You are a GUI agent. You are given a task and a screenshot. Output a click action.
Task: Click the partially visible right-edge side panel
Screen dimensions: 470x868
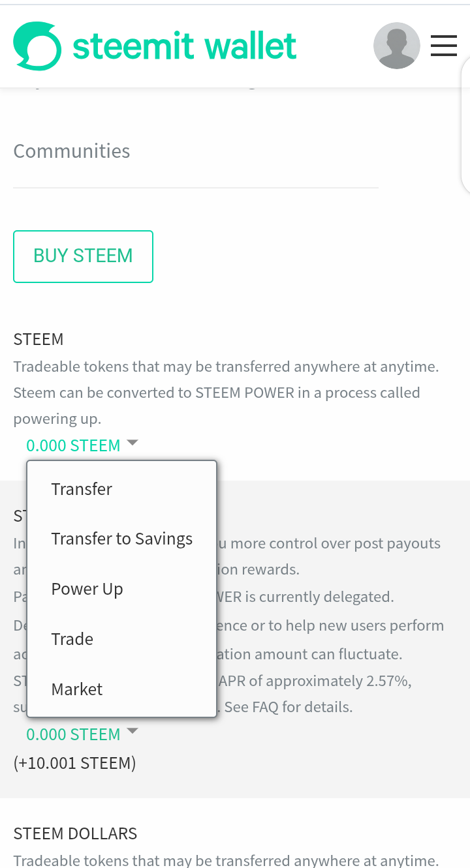465,124
